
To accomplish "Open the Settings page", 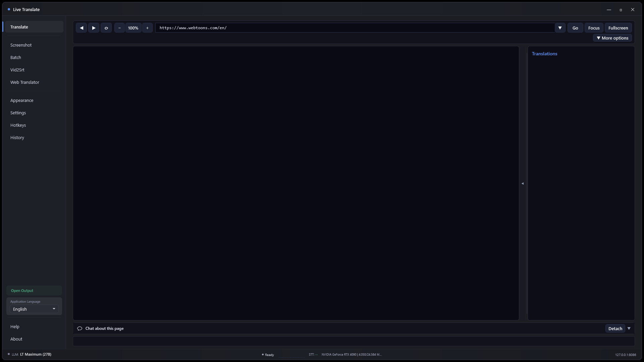I will click(x=34, y=113).
